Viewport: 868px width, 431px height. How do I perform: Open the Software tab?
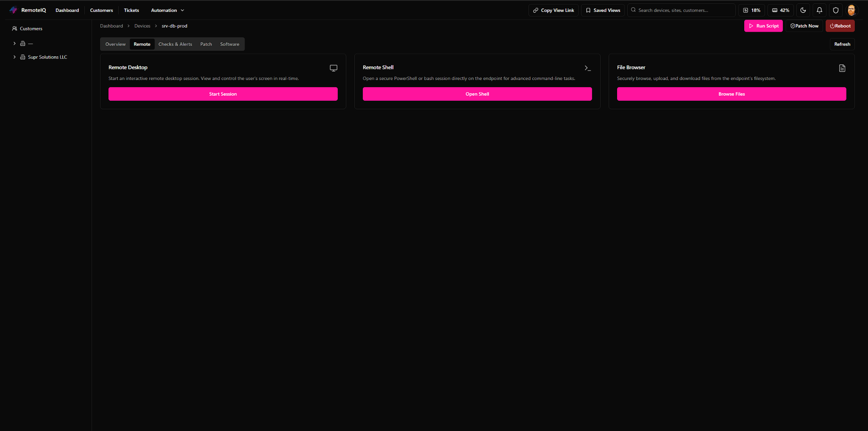229,44
